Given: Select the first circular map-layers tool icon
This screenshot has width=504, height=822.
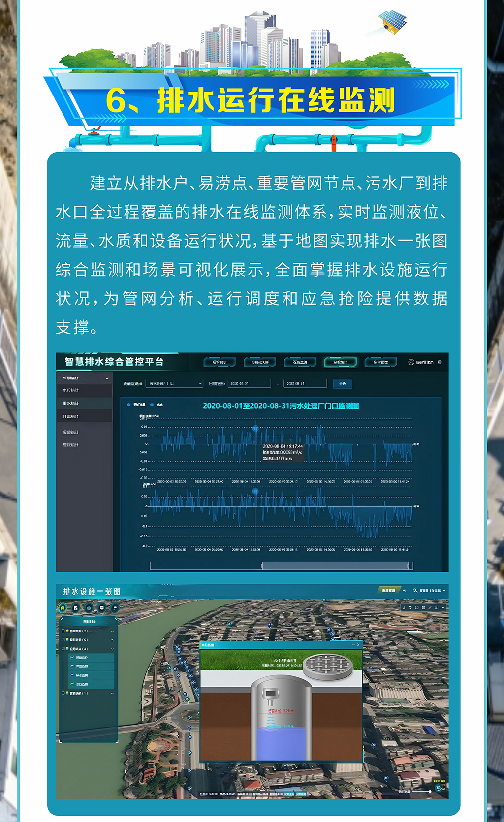Looking at the screenshot, I should (63, 608).
